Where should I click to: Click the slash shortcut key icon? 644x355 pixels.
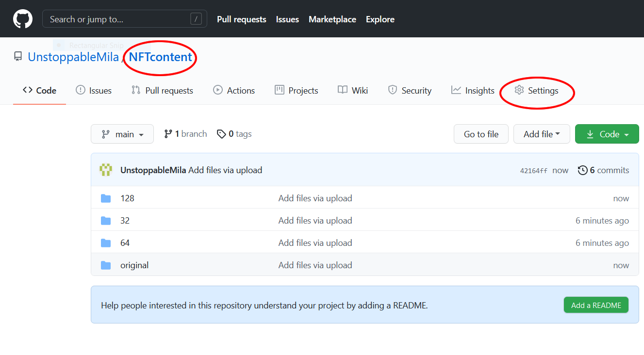(196, 19)
